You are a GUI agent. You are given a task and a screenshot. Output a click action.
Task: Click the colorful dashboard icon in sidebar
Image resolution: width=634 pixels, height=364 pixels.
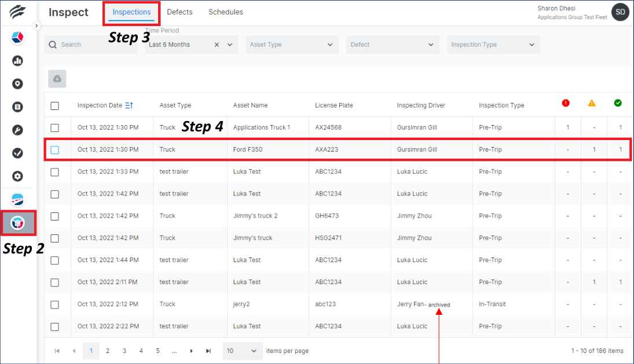click(x=17, y=37)
